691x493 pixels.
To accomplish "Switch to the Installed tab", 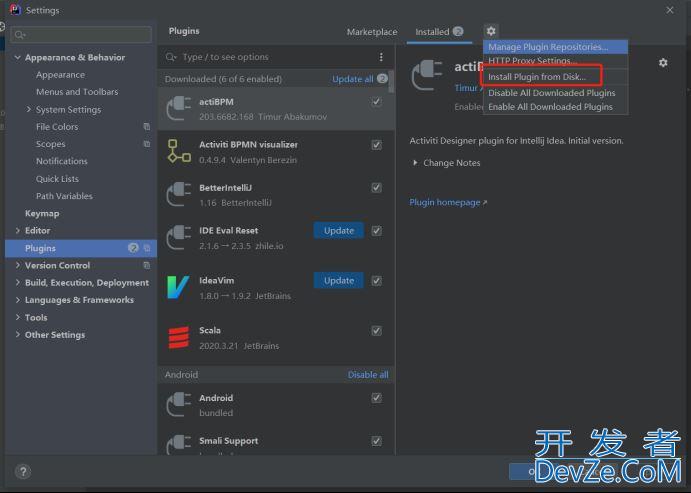I will click(x=439, y=32).
